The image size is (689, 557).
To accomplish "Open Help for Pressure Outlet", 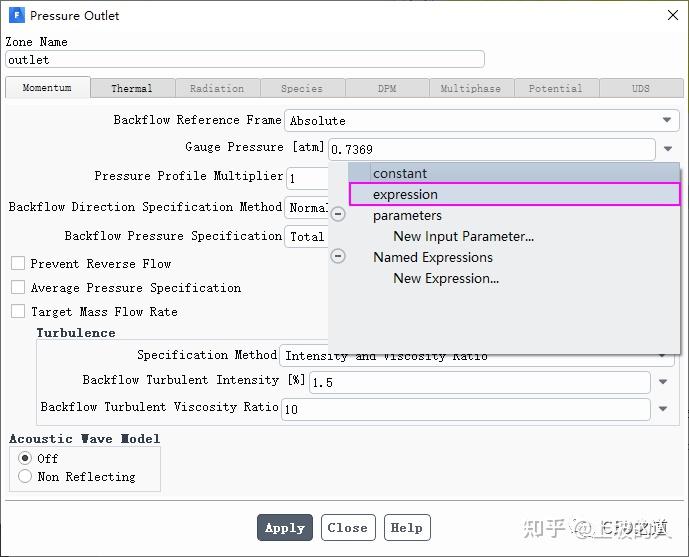I will 406,528.
